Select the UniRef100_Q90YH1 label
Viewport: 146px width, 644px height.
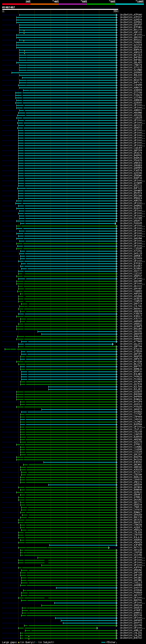tap(131, 331)
